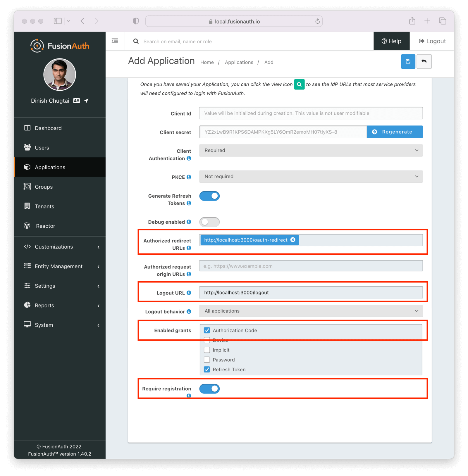Screen dimensions: 468x476
Task: Open the browser sidebar options chevron
Action: (x=68, y=21)
